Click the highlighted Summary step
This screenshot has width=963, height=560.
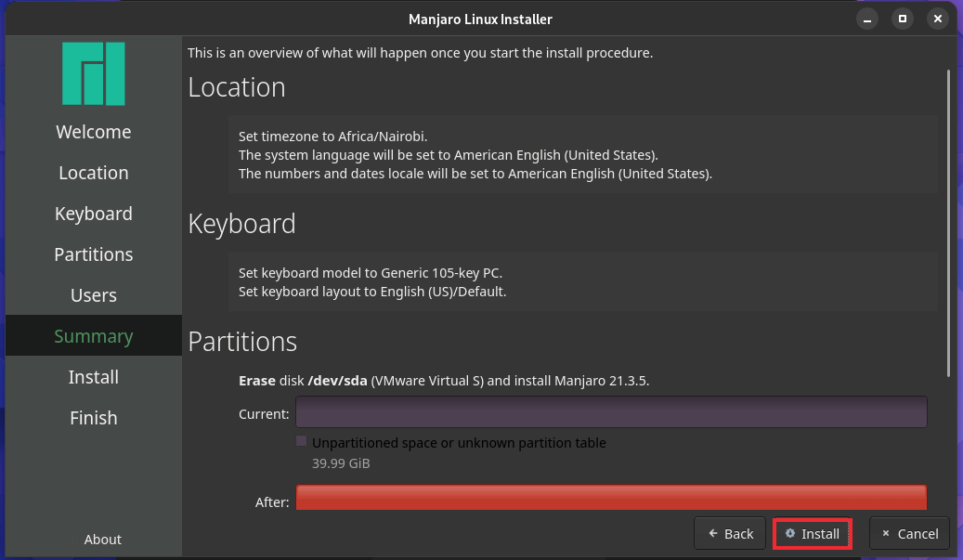coord(93,336)
